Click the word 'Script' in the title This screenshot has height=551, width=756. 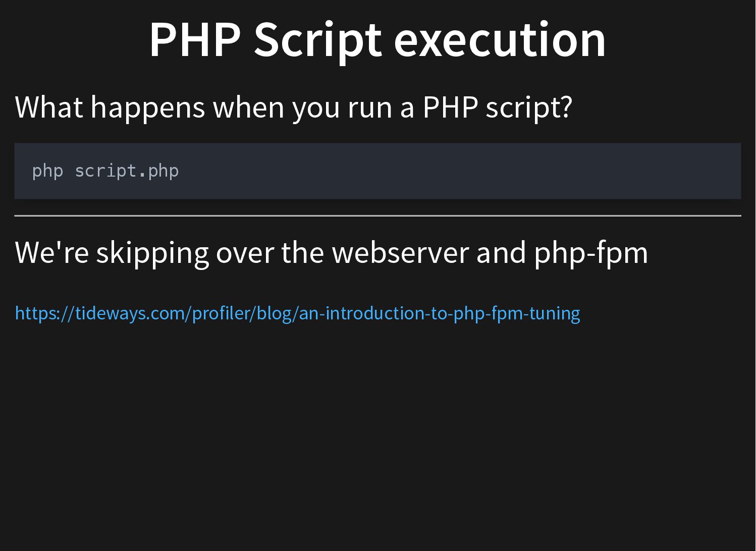318,39
